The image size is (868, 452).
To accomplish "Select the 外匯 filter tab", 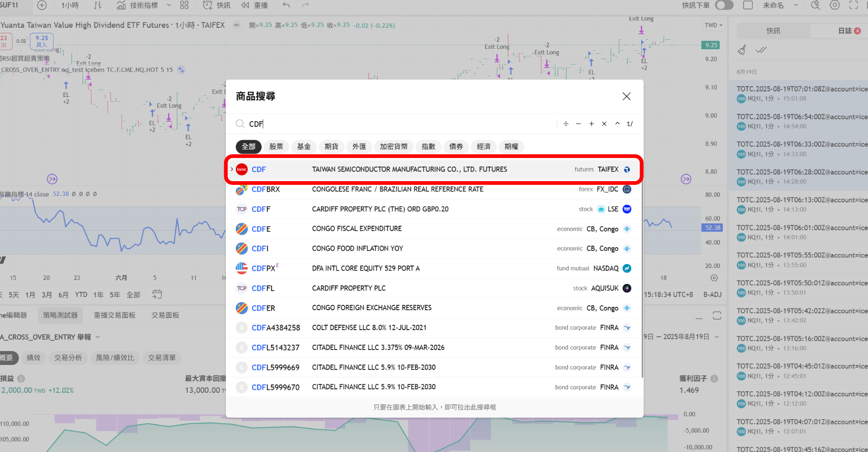I will (359, 147).
